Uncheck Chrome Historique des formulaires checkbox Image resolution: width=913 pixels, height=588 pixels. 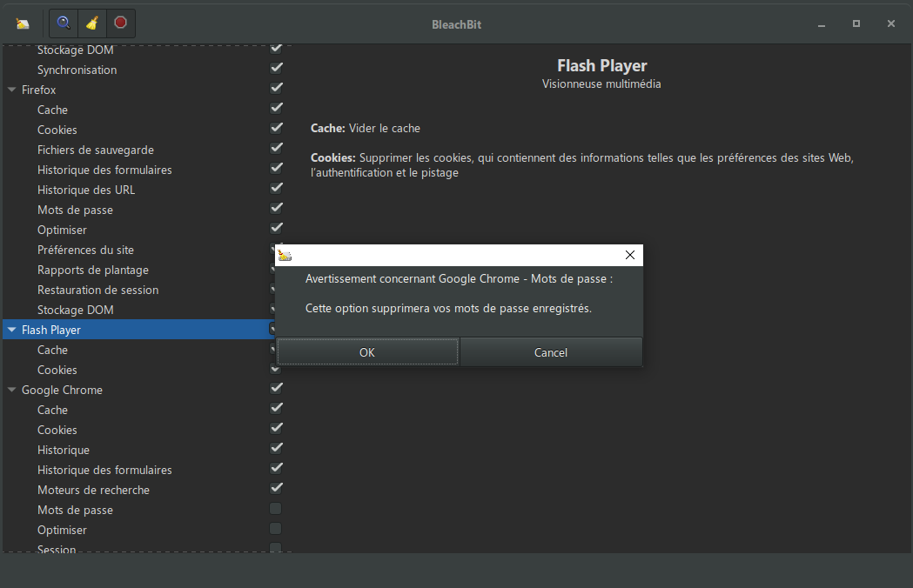pyautogui.click(x=276, y=468)
